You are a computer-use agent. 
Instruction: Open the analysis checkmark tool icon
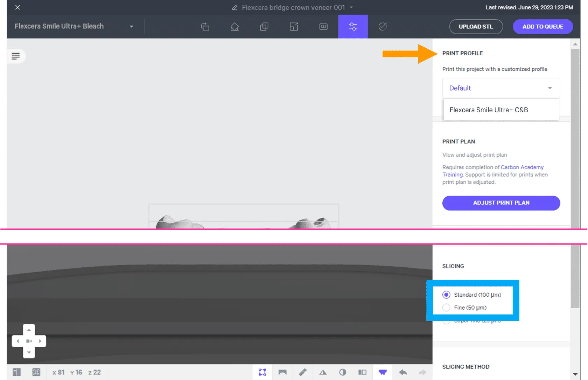click(x=383, y=27)
